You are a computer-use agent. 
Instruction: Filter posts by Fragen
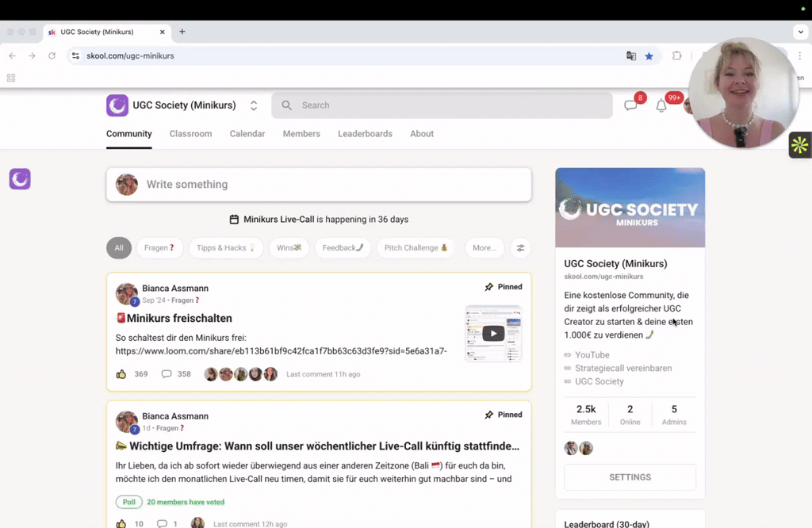tap(159, 248)
